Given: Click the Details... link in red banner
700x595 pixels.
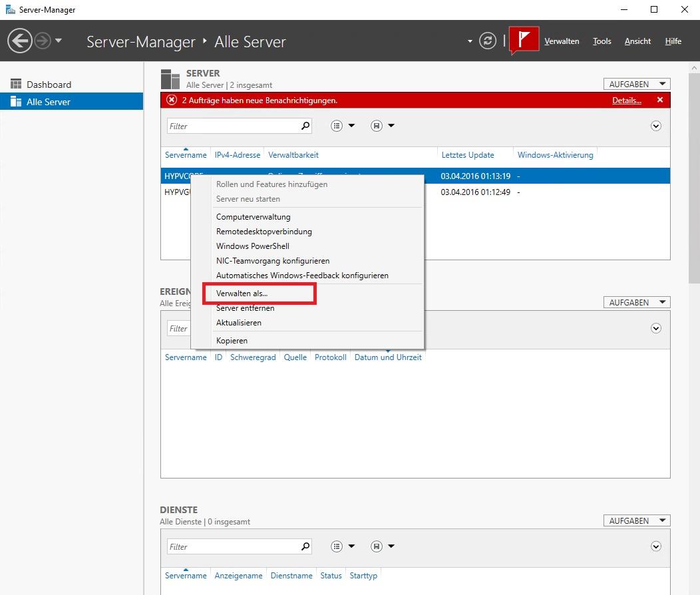Looking at the screenshot, I should 626,100.
